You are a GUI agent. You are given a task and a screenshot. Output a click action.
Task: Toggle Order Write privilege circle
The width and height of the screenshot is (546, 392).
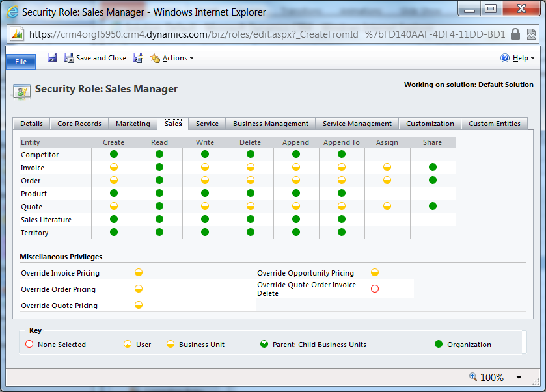click(x=205, y=180)
